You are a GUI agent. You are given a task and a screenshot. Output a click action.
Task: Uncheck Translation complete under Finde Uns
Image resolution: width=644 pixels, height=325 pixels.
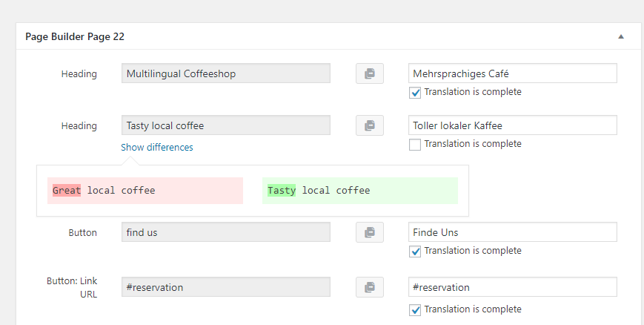click(415, 252)
